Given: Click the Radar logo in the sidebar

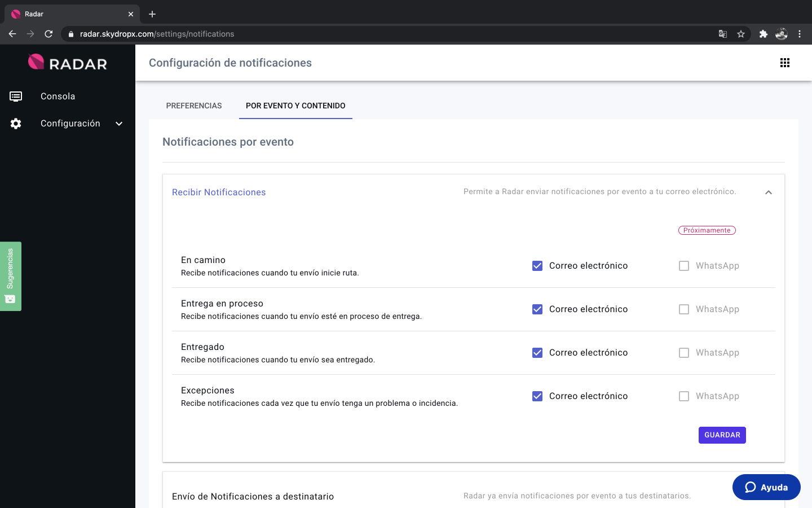Looking at the screenshot, I should tap(67, 63).
